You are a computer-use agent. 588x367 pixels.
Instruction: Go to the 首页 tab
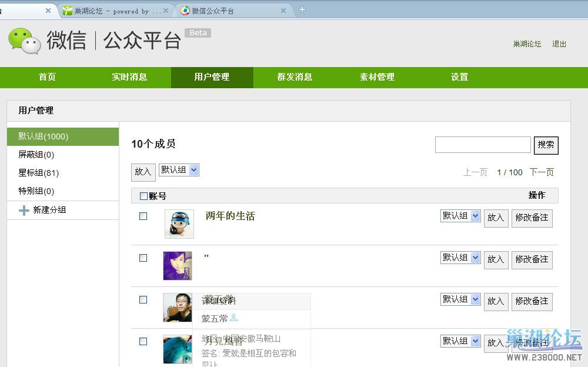point(47,77)
